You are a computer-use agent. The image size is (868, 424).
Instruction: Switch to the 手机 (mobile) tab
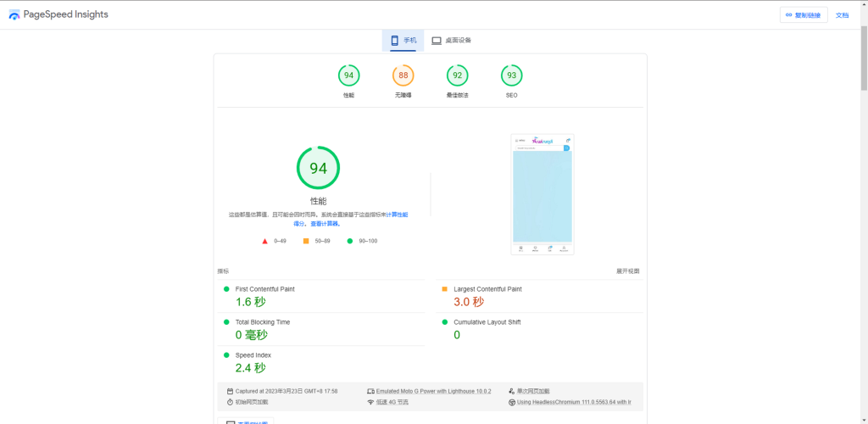(403, 41)
